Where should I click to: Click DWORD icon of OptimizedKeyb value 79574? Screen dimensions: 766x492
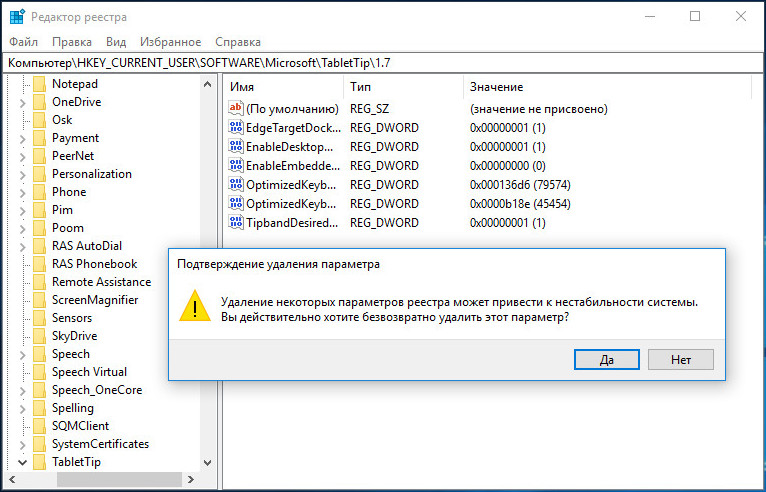236,185
